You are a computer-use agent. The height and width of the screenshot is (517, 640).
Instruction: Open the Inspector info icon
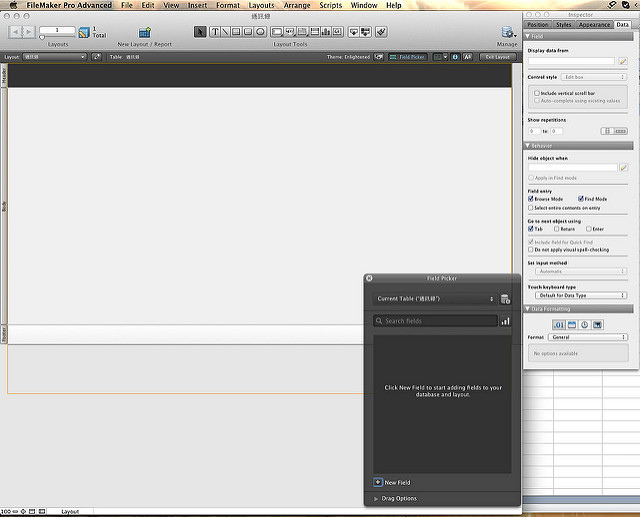pos(455,57)
